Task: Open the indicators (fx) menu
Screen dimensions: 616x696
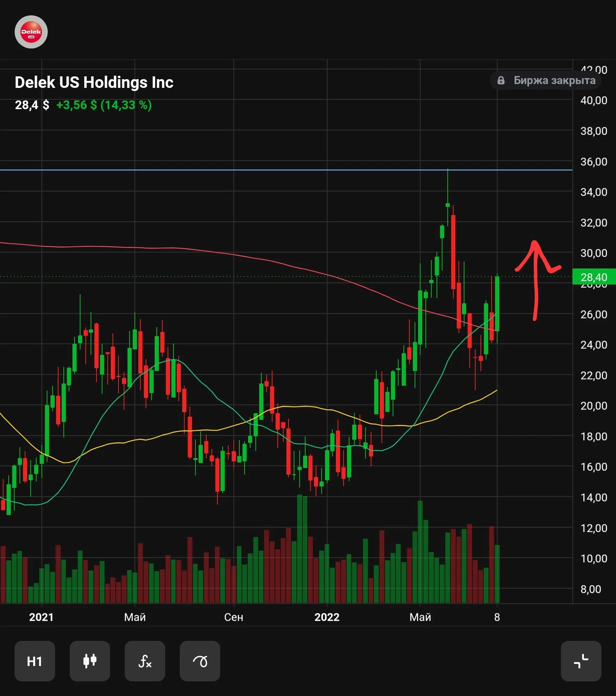Action: [x=145, y=661]
